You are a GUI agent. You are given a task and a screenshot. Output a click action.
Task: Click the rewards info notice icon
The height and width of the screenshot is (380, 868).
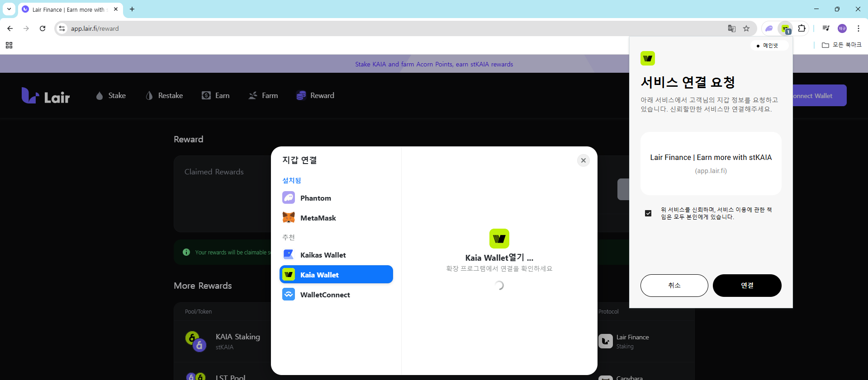pos(186,252)
